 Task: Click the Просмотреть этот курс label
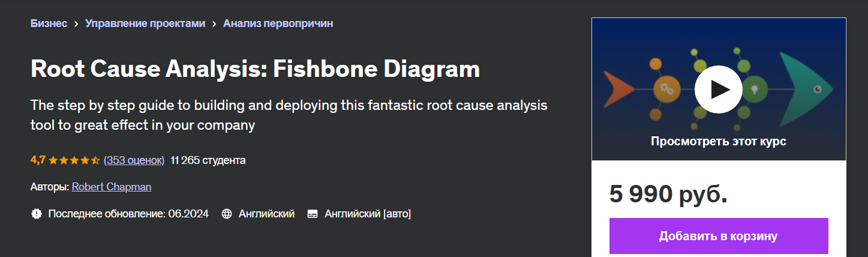[x=718, y=142]
